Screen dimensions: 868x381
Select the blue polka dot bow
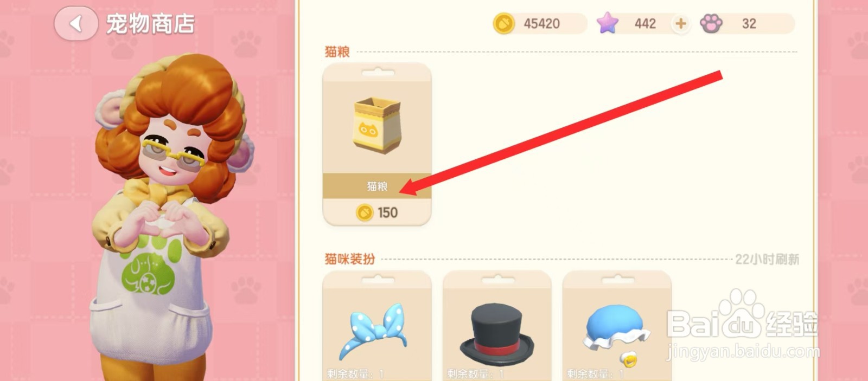pos(373,331)
